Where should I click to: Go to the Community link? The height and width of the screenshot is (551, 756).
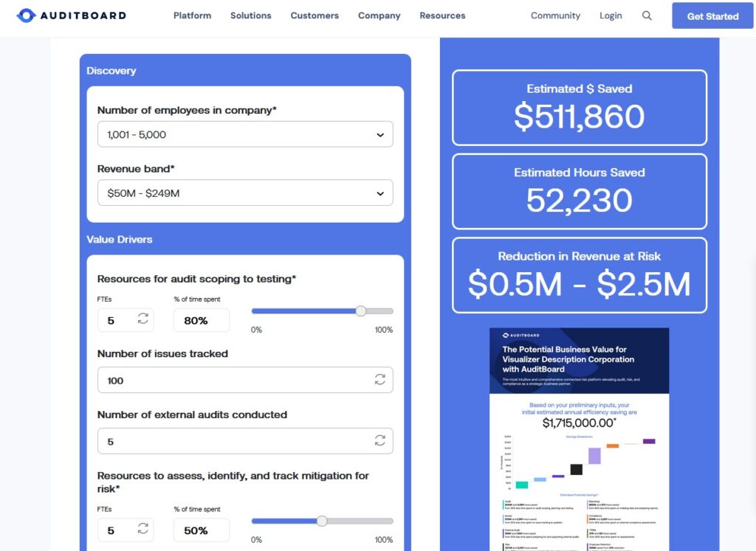pyautogui.click(x=555, y=15)
